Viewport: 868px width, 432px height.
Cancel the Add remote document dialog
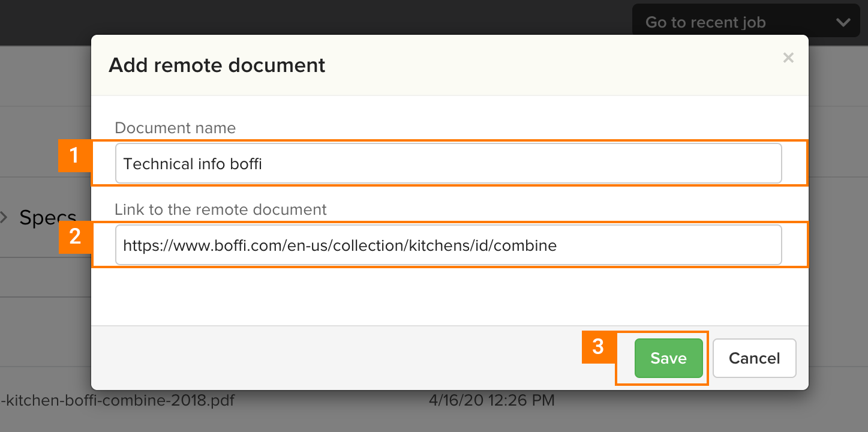(x=754, y=358)
